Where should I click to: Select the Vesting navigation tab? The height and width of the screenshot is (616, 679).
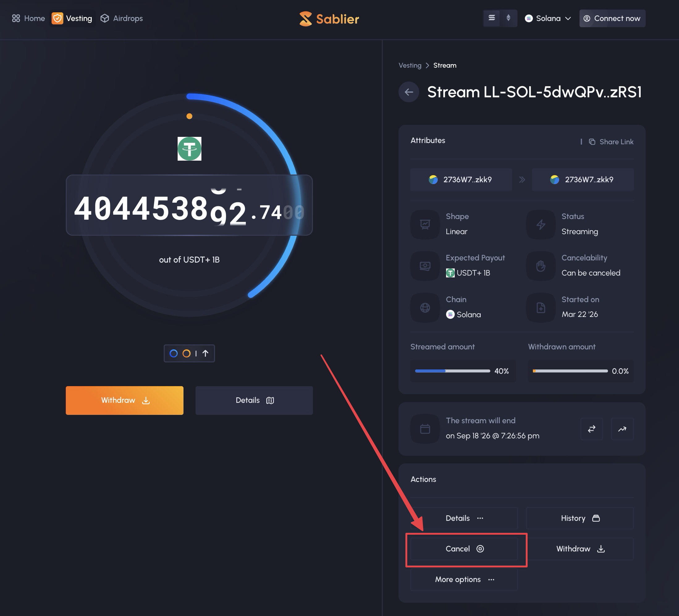pos(72,18)
